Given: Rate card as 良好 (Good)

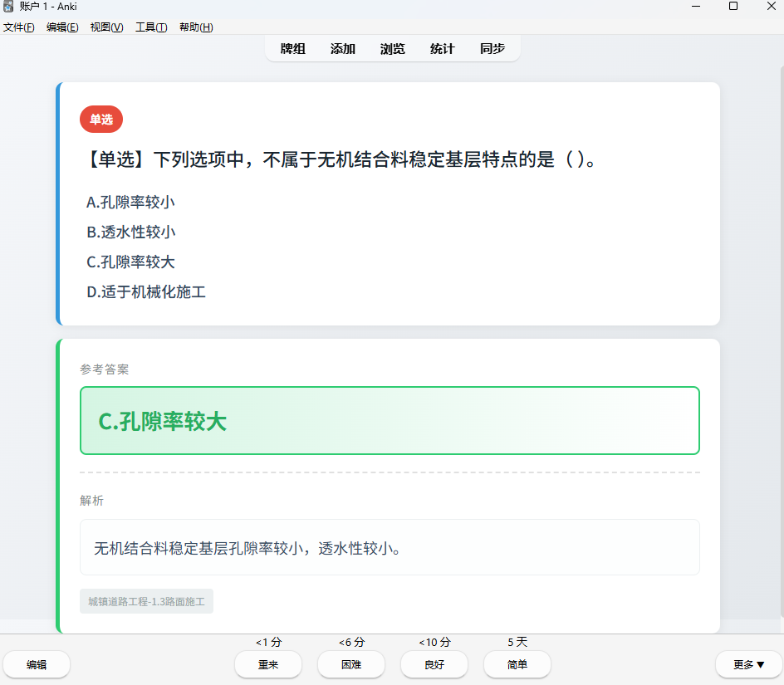Looking at the screenshot, I should click(x=434, y=664).
